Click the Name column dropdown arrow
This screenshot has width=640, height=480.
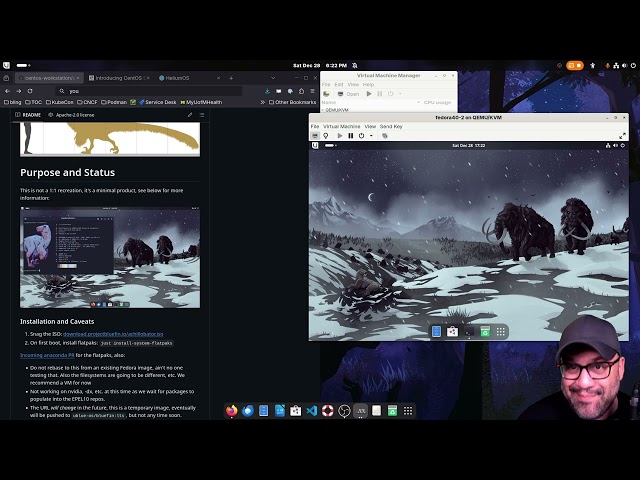[418, 102]
